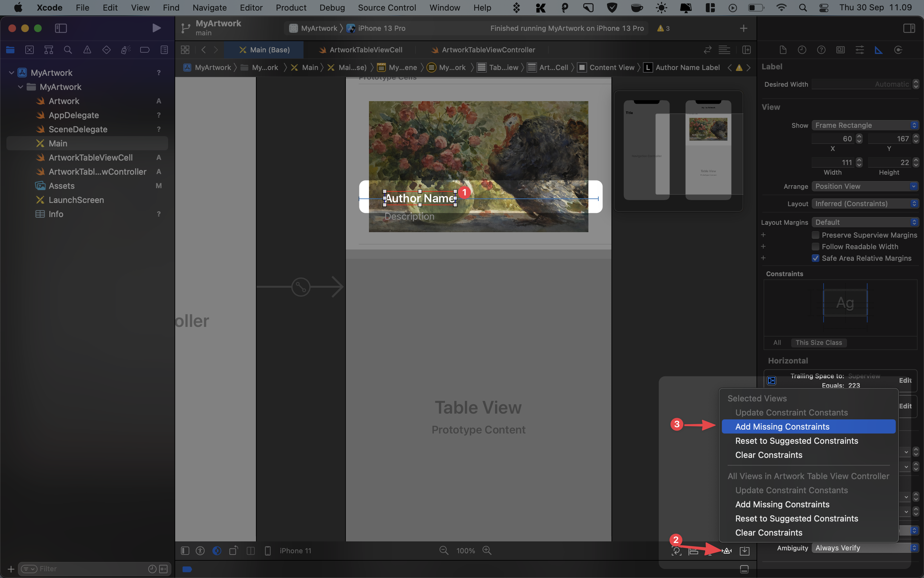
Task: Open the Issue navigator warning icon
Action: (x=87, y=50)
